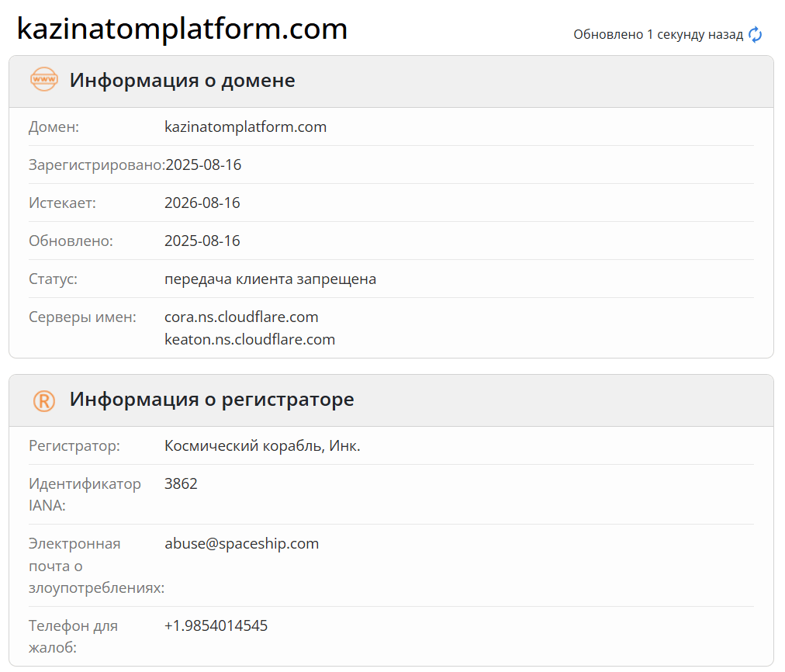Click the orange registrar R icon
This screenshot has height=672, width=785.
point(44,400)
